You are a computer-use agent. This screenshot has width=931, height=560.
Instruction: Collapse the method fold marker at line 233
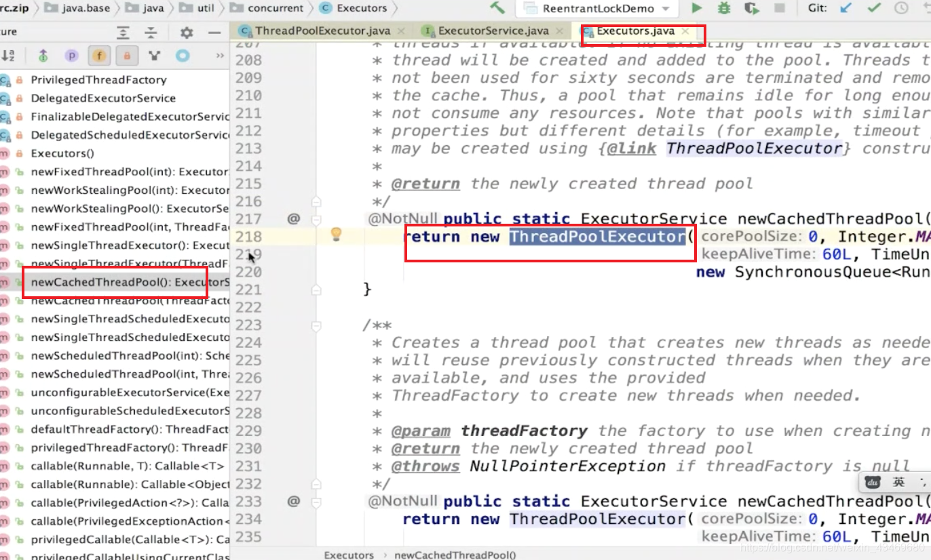tap(316, 502)
